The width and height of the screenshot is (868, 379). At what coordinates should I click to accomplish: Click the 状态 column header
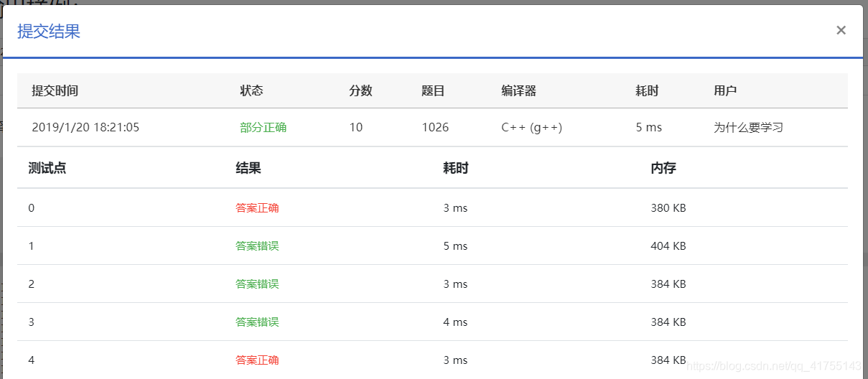point(251,91)
